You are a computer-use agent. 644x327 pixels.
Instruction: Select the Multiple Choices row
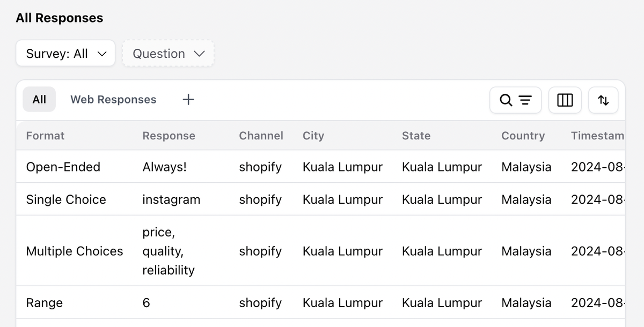[x=75, y=251]
